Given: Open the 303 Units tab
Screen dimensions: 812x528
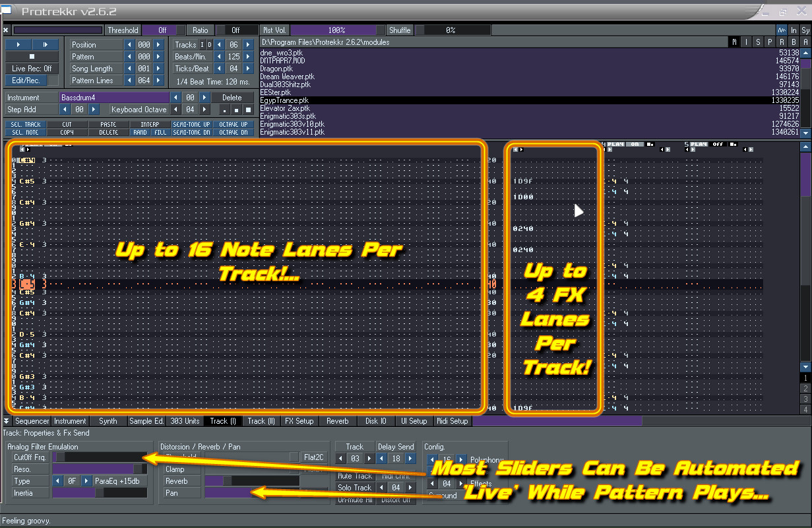Looking at the screenshot, I should click(185, 421).
